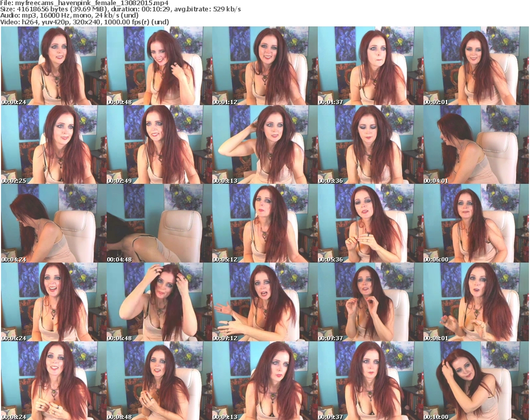The width and height of the screenshot is (530, 420).
Task: Click the video frame labeled 00:09:37
Action: 370,381
